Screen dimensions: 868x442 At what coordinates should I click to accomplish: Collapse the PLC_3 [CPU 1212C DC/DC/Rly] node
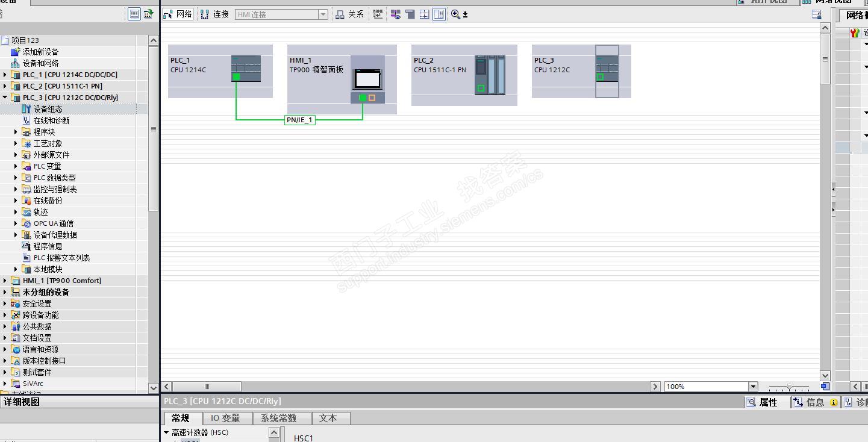(5, 98)
